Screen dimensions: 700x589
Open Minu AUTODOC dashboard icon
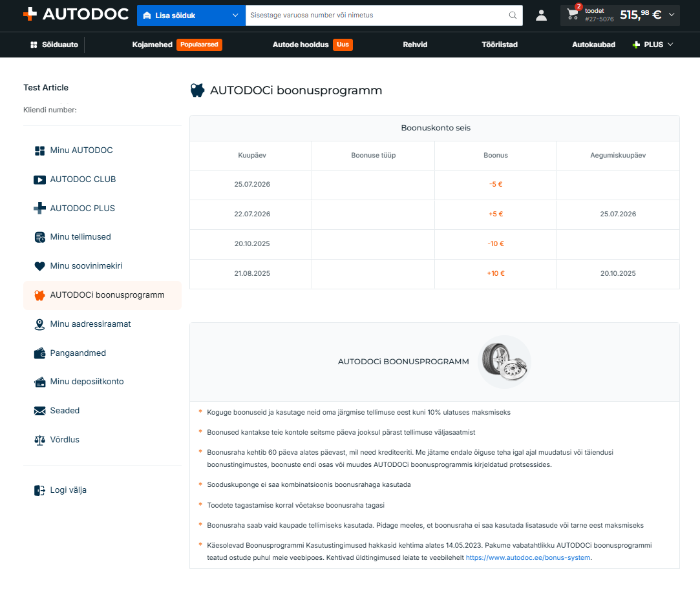[39, 151]
